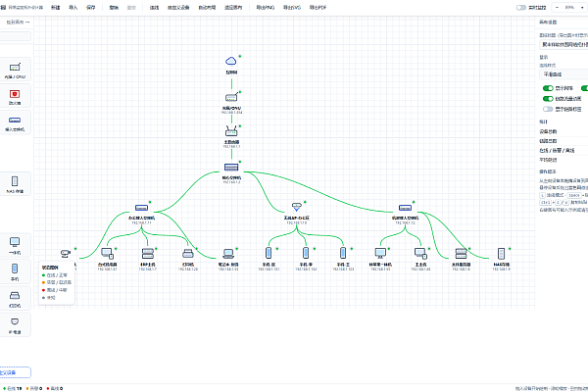The height and width of the screenshot is (392, 588).
Task: Click the zoom out minus button
Action: click(558, 8)
